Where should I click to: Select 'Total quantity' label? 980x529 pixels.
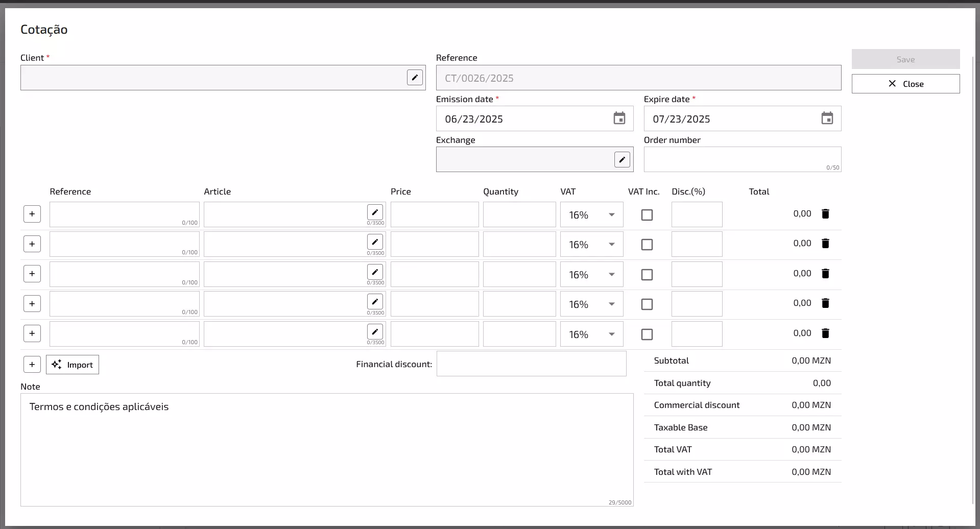[682, 383]
